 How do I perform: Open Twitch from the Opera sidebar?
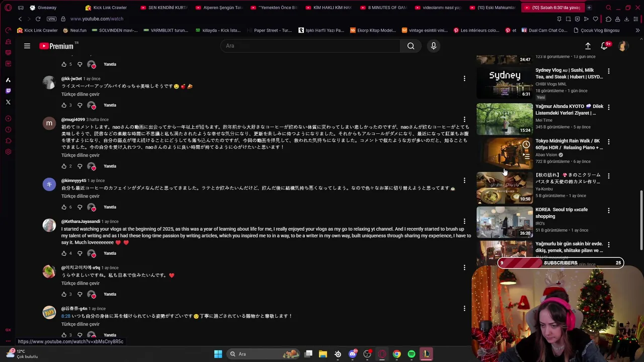click(8, 91)
